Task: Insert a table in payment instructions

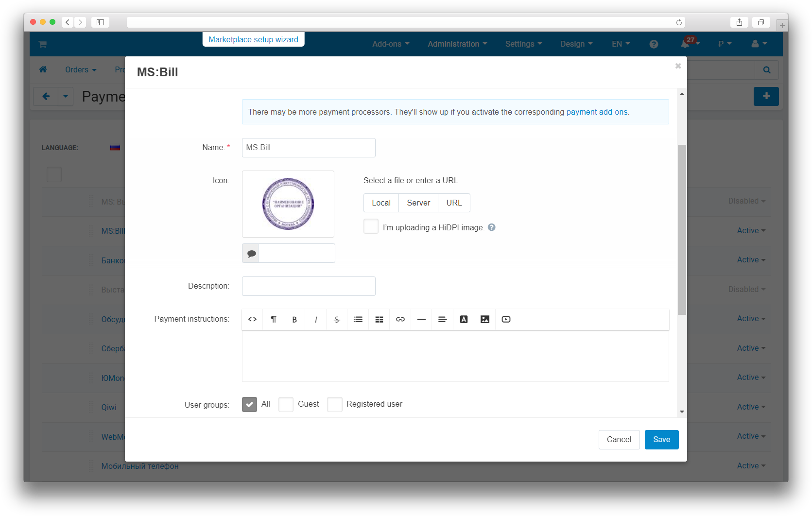Action: pos(380,320)
